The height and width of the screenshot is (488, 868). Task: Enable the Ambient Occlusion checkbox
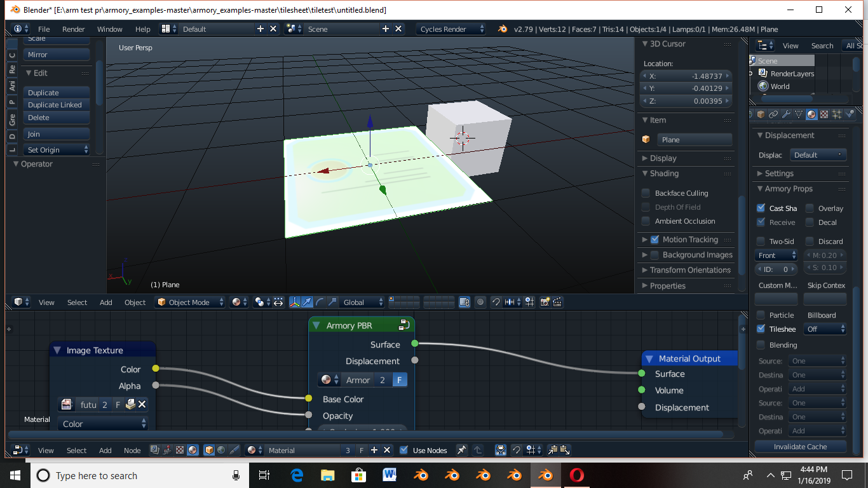[x=646, y=221]
